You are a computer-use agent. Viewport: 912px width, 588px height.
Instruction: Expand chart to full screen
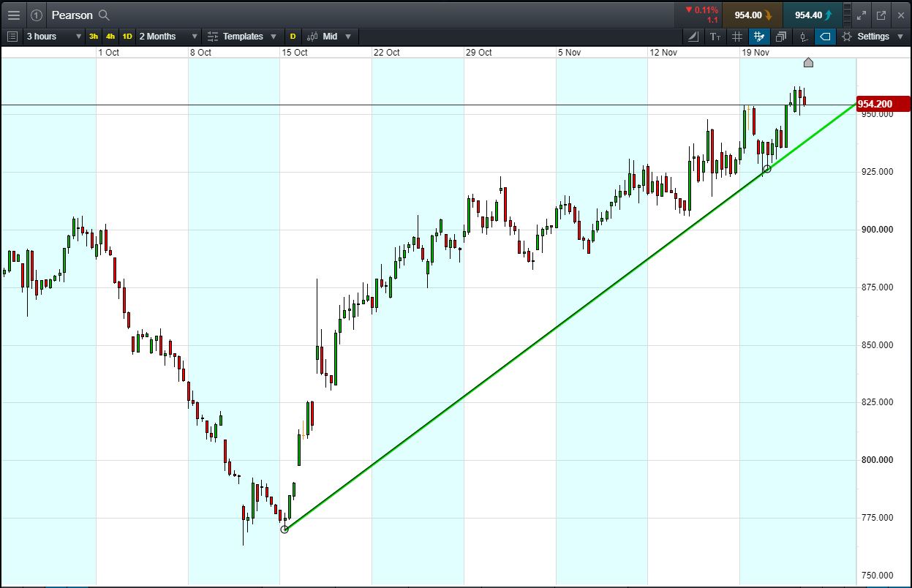862,15
